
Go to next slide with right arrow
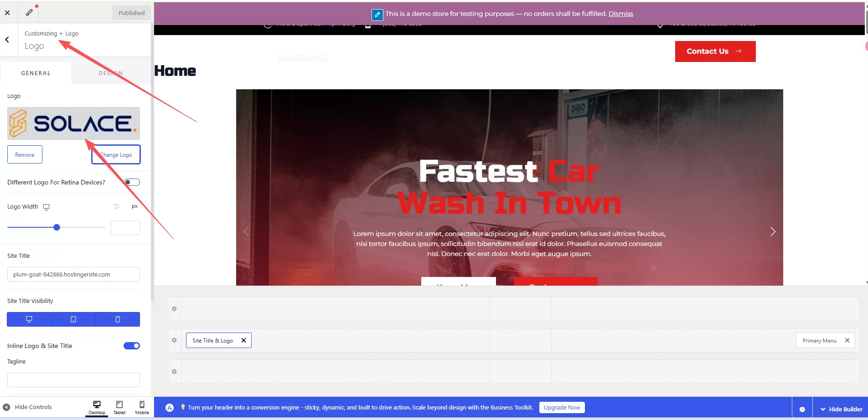773,231
